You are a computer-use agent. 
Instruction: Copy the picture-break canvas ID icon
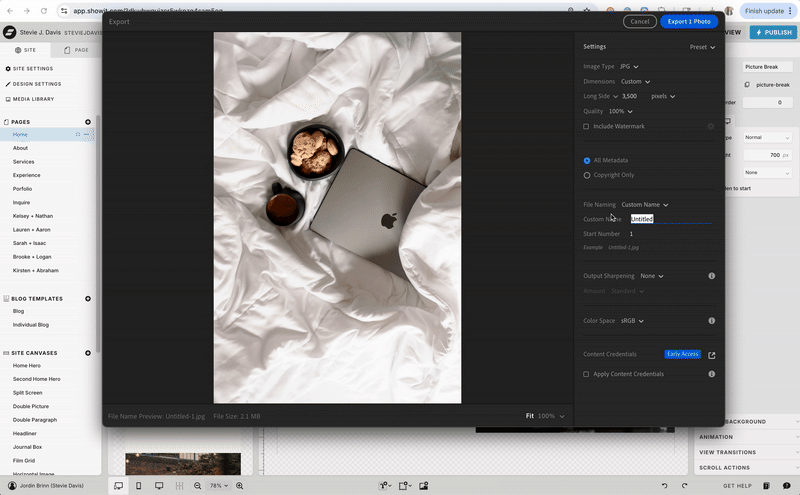point(747,85)
